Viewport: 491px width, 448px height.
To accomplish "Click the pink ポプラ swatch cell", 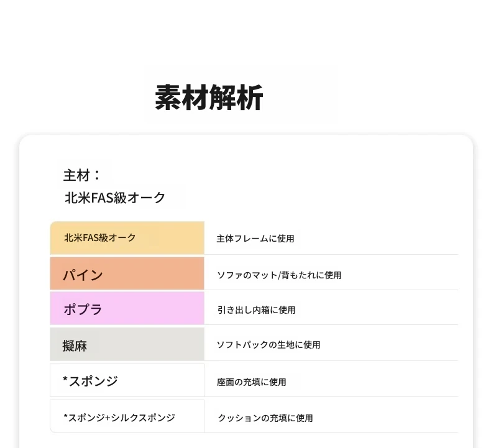I will coord(127,309).
